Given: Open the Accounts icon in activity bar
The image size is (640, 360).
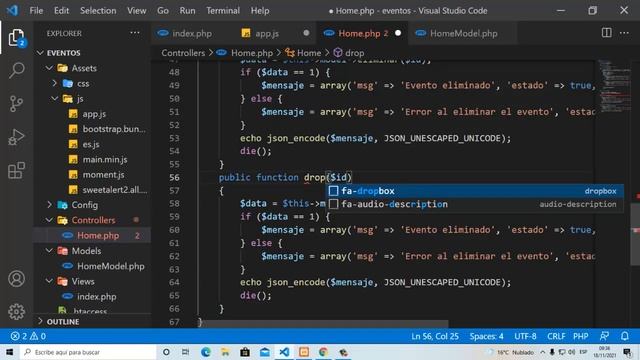Looking at the screenshot, I should point(16,279).
